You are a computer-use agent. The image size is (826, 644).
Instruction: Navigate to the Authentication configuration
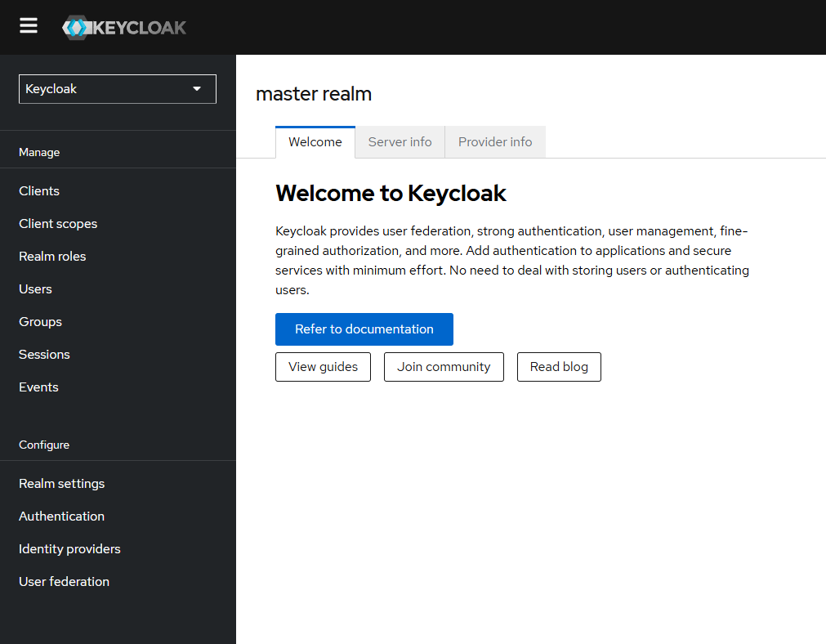coord(61,516)
